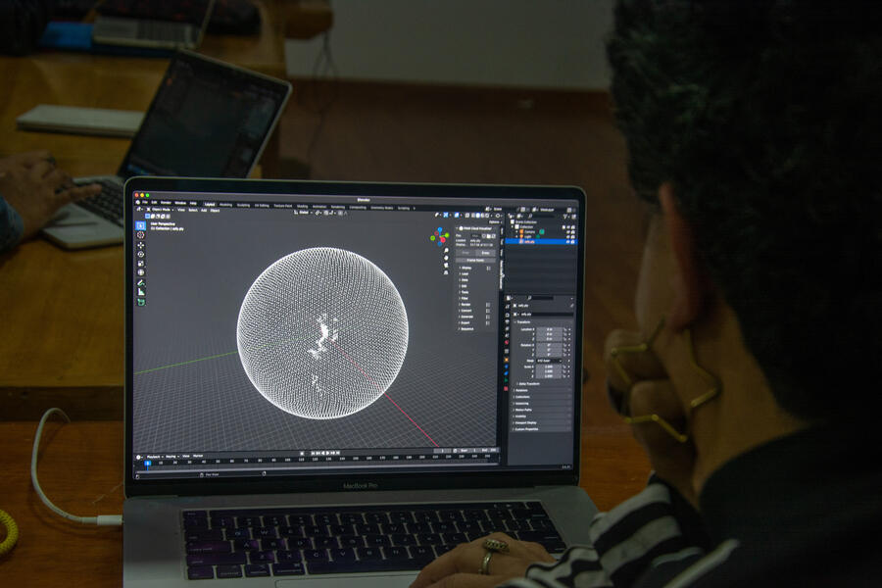Select the Transform tool
Viewport: 882px width, 588px height.
[x=140, y=272]
